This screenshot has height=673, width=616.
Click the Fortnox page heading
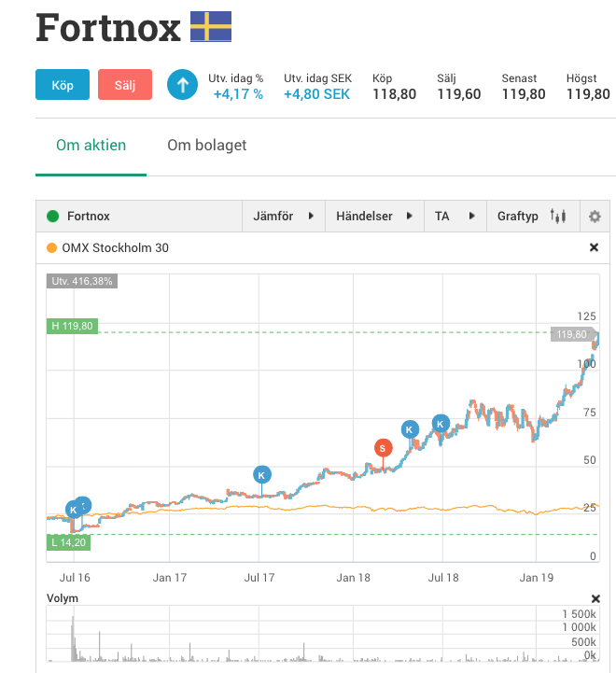click(108, 28)
